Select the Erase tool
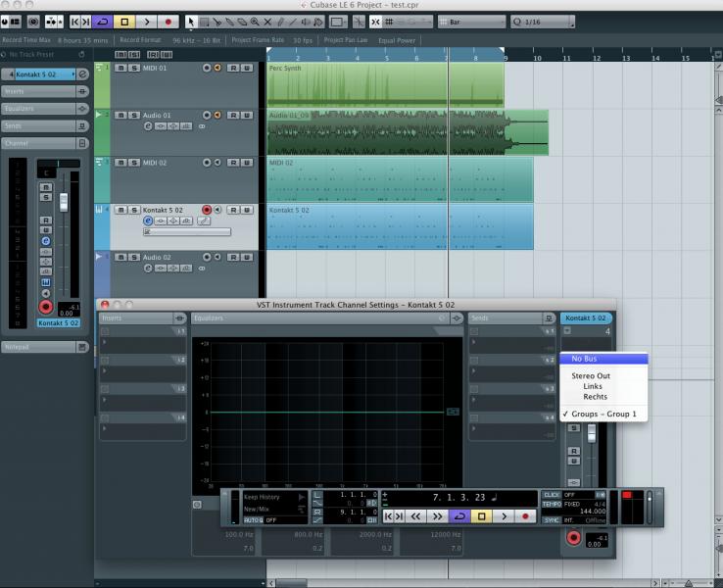The width and height of the screenshot is (723, 588). 242,22
